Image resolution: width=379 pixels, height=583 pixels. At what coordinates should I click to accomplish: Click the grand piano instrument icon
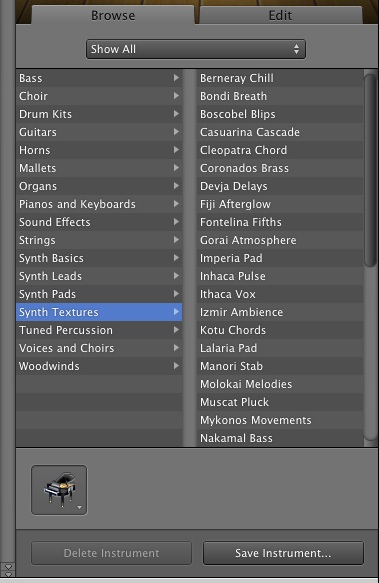coord(59,490)
